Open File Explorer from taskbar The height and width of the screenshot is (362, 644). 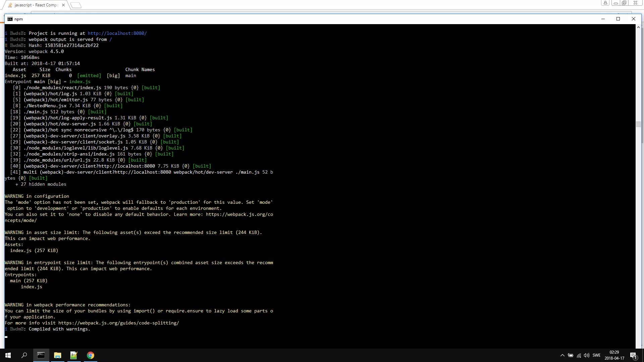click(57, 355)
